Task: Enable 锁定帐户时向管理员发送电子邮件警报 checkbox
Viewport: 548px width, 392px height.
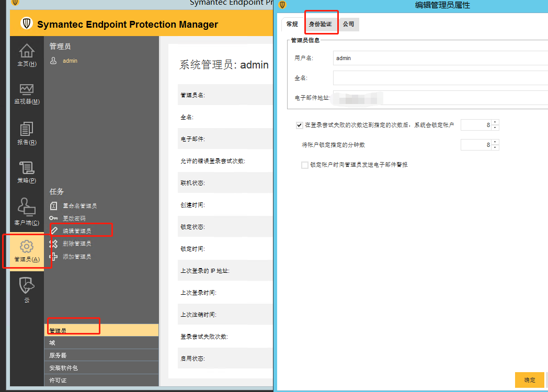Action: pos(305,165)
